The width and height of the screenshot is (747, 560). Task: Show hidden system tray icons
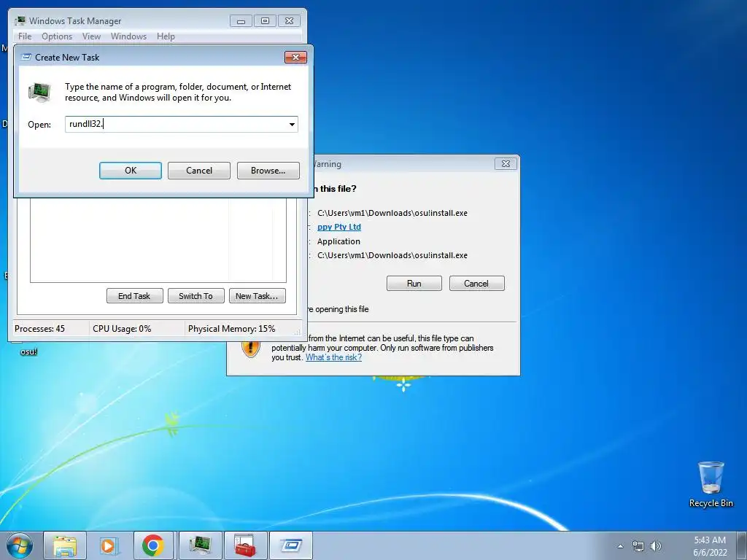[x=620, y=546]
